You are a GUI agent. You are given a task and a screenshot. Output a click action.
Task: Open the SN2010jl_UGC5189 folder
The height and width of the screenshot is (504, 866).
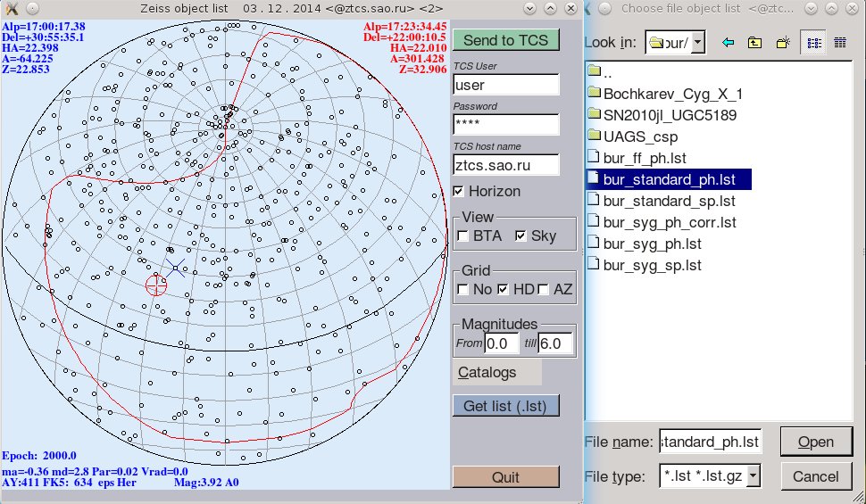pyautogui.click(x=662, y=115)
